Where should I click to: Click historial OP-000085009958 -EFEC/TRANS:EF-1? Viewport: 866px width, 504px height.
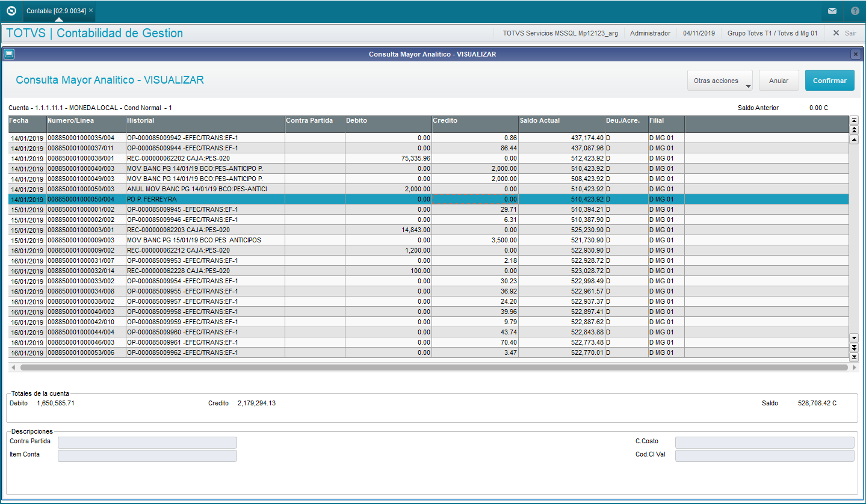coord(182,312)
